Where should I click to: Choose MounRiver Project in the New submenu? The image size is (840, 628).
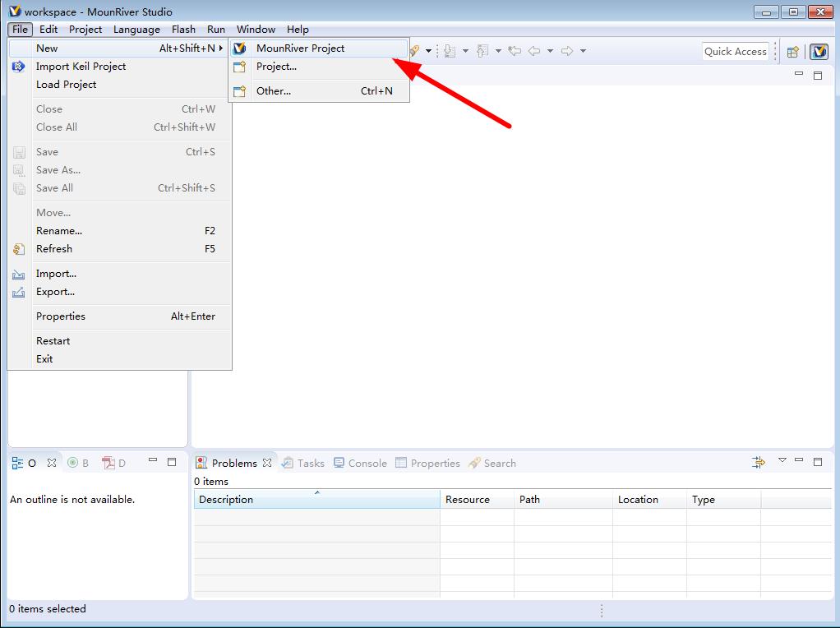(x=319, y=48)
